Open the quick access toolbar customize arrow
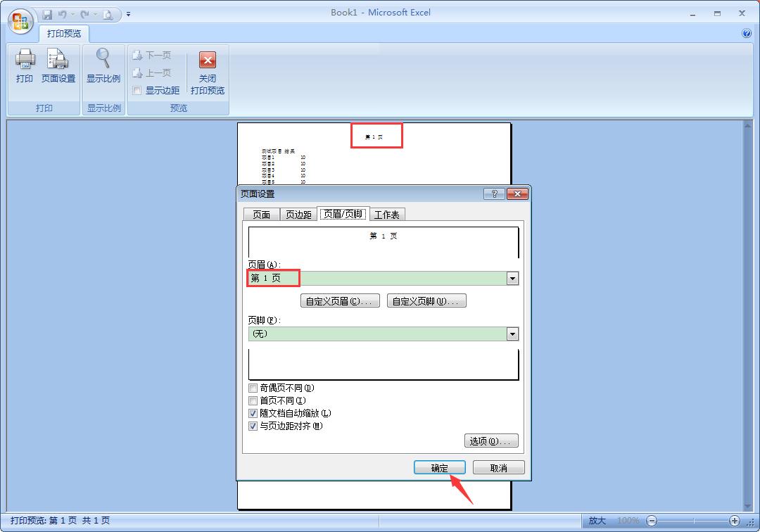The width and height of the screenshot is (760, 532). 129,15
